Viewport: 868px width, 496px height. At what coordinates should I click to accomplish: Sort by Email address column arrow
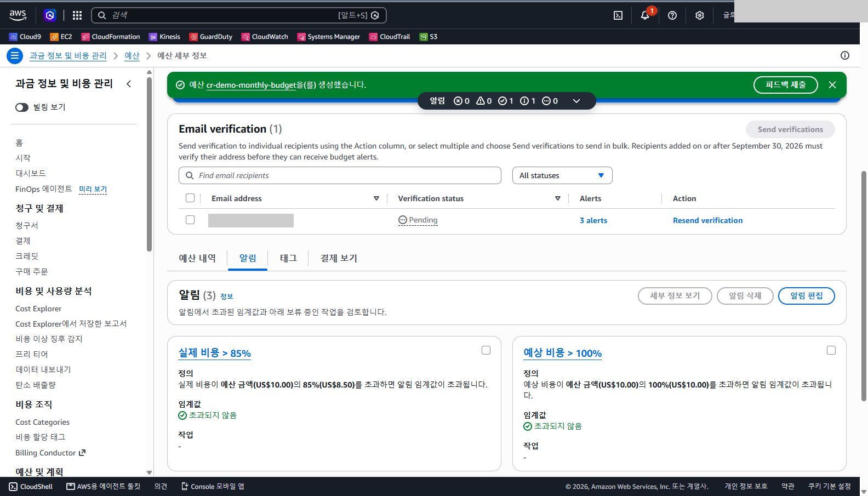click(376, 198)
